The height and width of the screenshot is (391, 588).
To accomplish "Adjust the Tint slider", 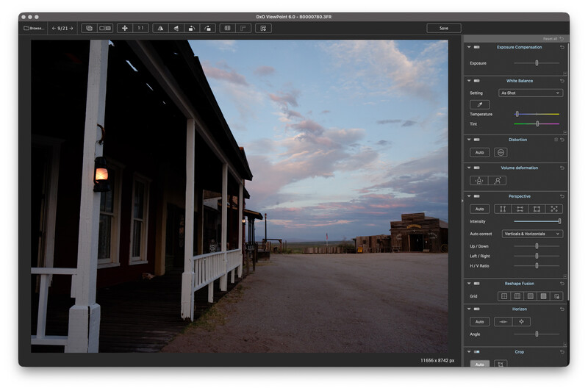I will pyautogui.click(x=537, y=123).
